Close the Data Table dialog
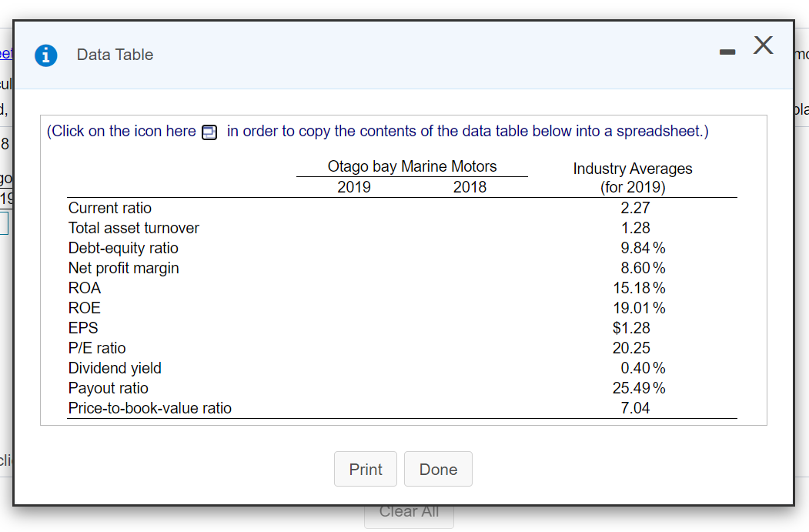This screenshot has height=532, width=809. 762,46
